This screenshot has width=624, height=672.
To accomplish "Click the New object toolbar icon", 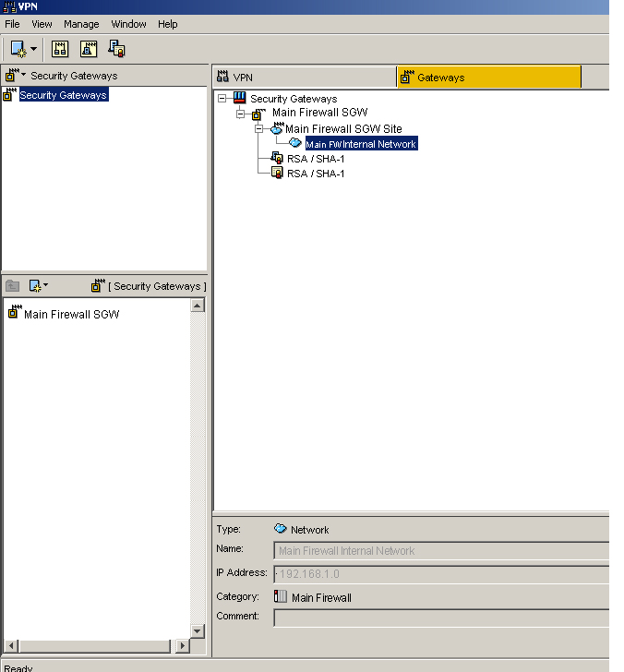I will (x=18, y=48).
